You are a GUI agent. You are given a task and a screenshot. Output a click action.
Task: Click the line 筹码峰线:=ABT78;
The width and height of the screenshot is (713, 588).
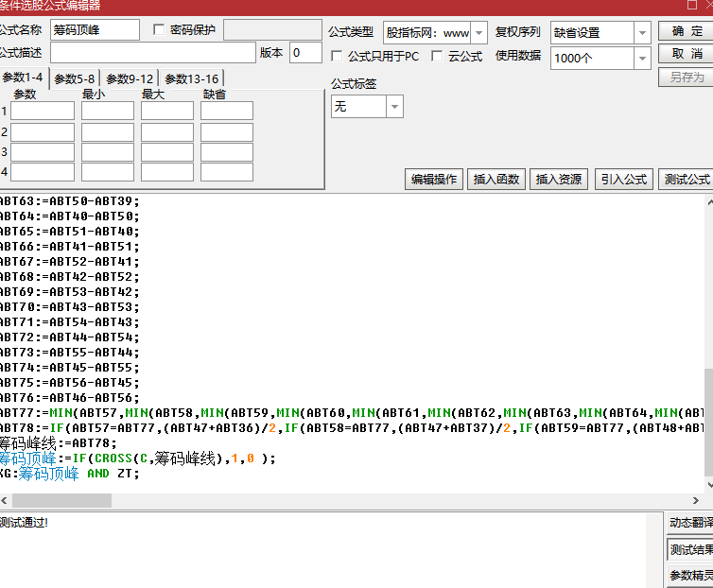point(59,443)
